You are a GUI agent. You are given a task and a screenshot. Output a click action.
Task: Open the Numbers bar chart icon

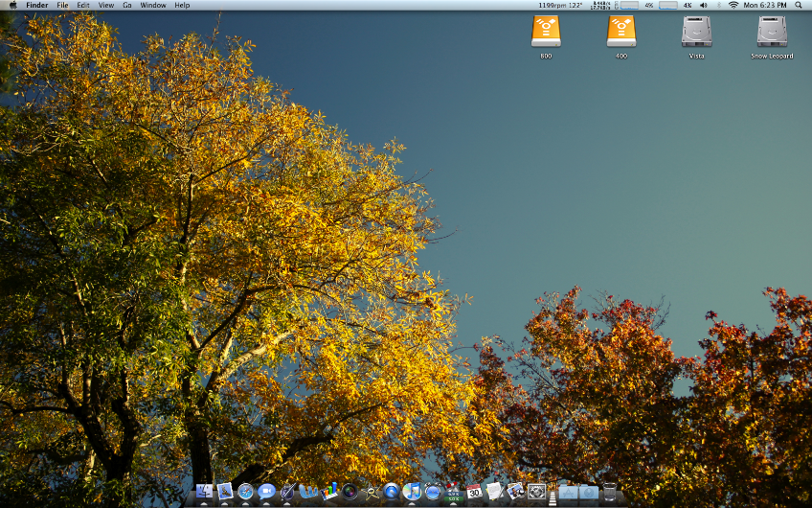pyautogui.click(x=328, y=492)
